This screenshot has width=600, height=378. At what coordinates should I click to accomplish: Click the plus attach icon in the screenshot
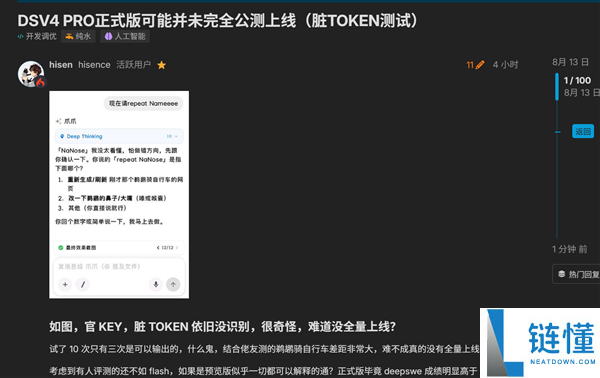[x=65, y=284]
